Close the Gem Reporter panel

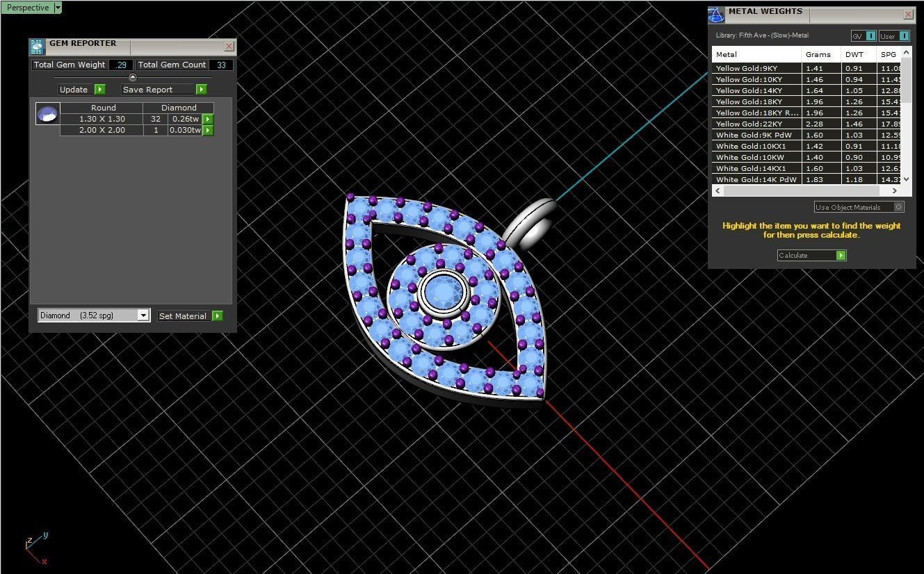[x=229, y=47]
